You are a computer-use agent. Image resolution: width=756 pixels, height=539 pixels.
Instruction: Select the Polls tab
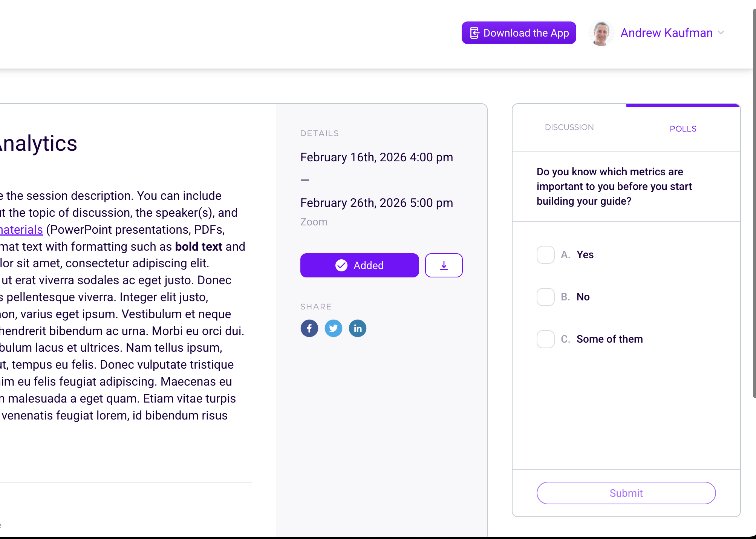[x=683, y=129]
